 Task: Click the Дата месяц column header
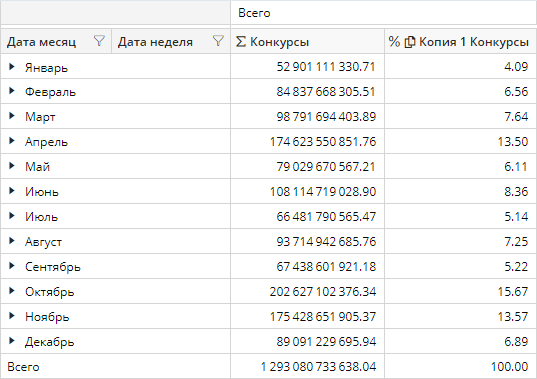coord(41,42)
